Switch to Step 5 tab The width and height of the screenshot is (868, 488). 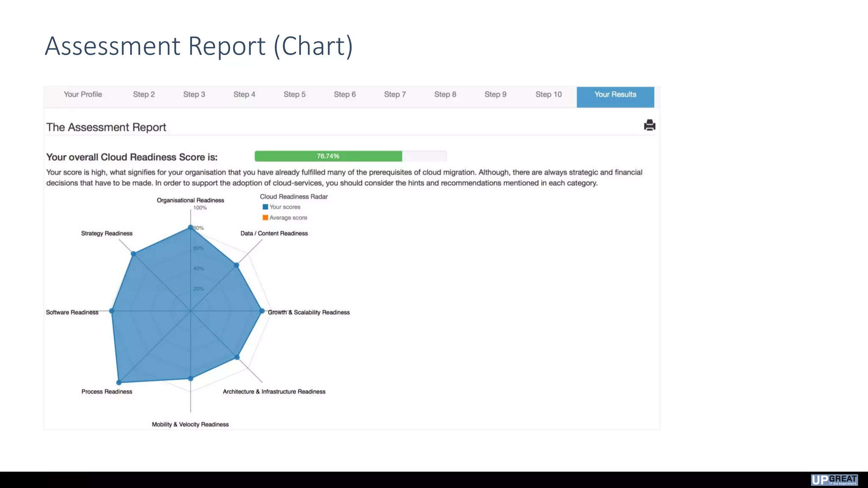[x=295, y=94]
